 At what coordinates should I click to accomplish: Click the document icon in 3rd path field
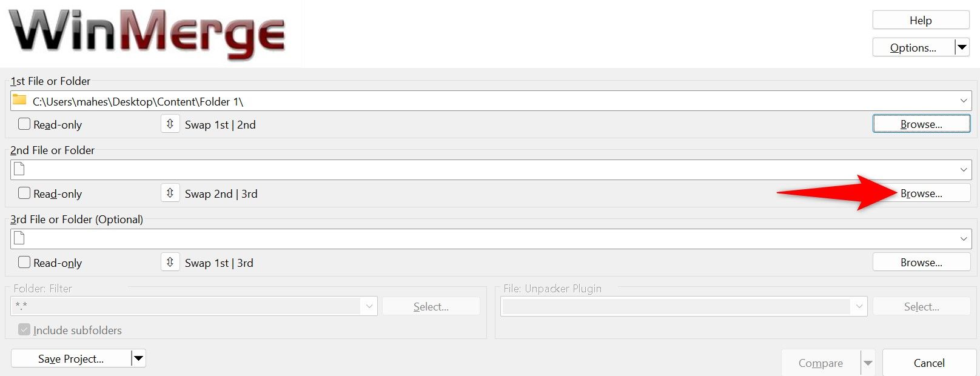[19, 238]
